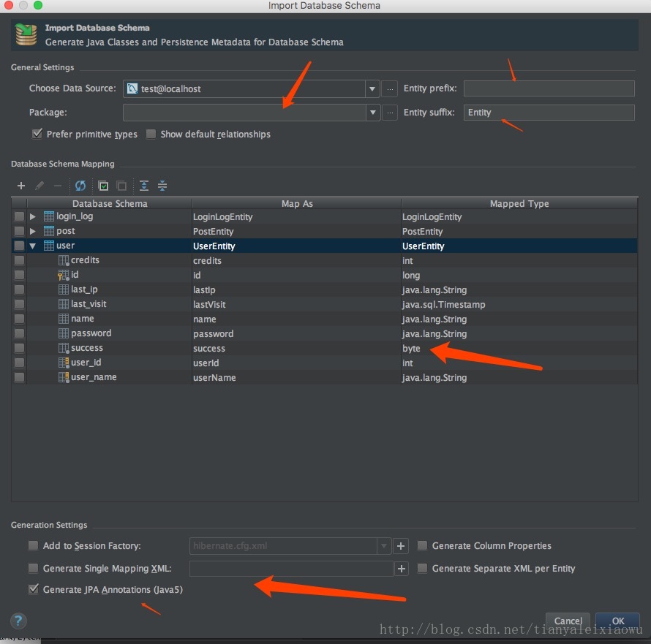The image size is (651, 644).
Task: Select the lastVisit Map As cell
Action: click(x=297, y=305)
